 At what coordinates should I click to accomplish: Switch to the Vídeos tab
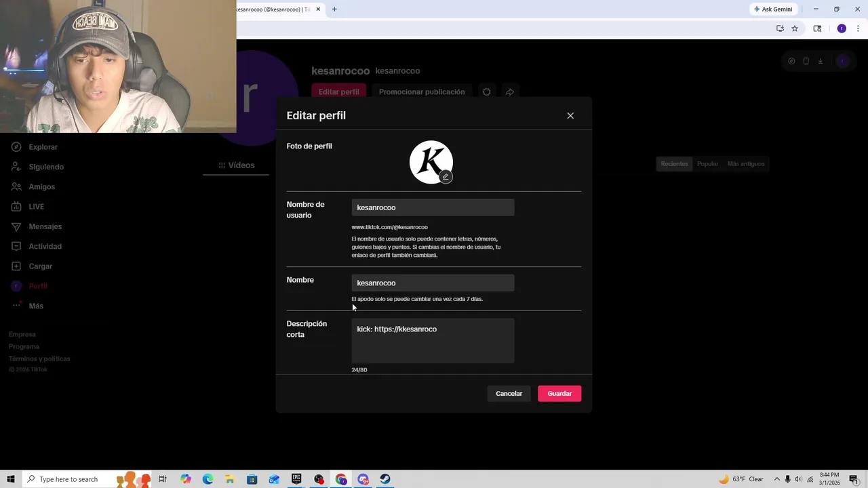(237, 165)
